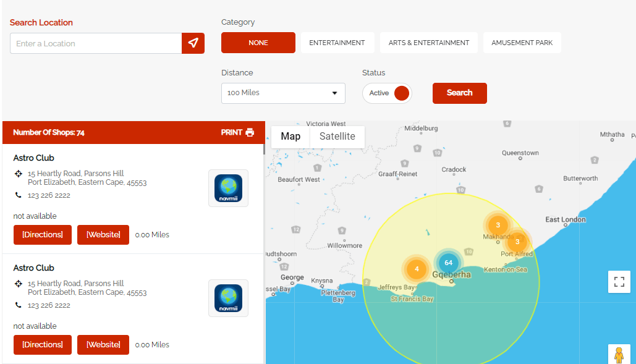The image size is (636, 364).
Task: Print the shop list with printer icon
Action: [x=238, y=132]
